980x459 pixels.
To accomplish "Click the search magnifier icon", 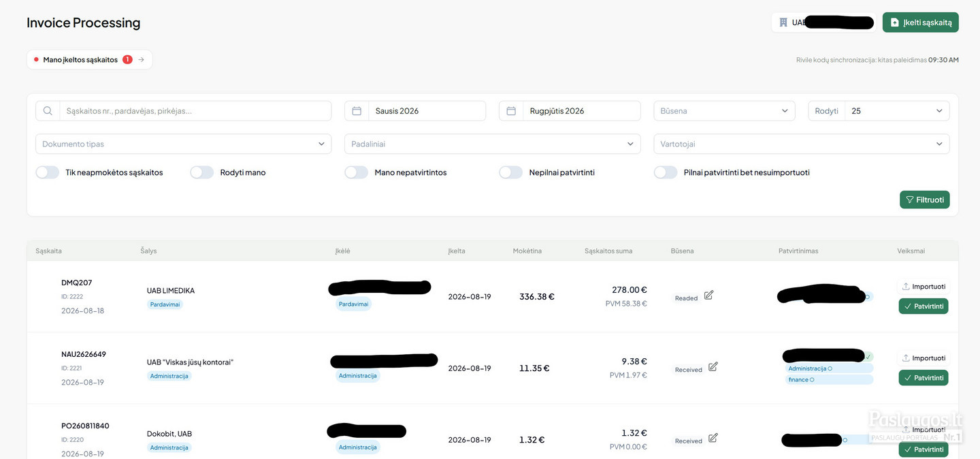I will tap(48, 111).
